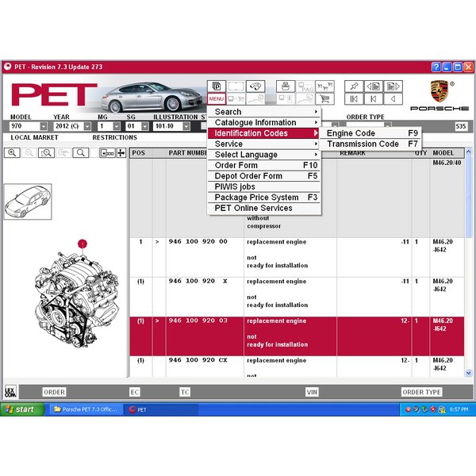
Task: Switch to Porsche PET 7.3 folder taskbar item
Action: 86,409
